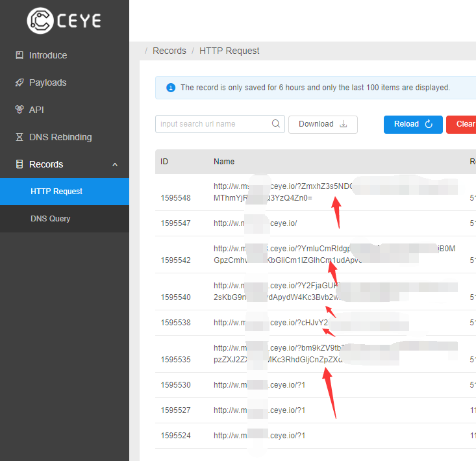This screenshot has height=461, width=476.
Task: Select record ID 1595542
Action: coord(176,260)
